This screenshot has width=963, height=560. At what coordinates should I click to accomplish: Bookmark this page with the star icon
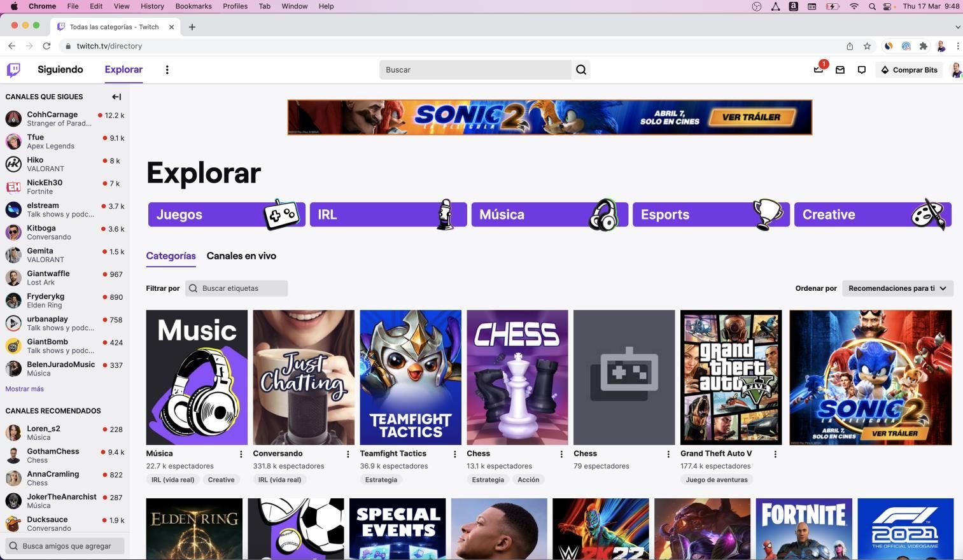[x=867, y=46]
